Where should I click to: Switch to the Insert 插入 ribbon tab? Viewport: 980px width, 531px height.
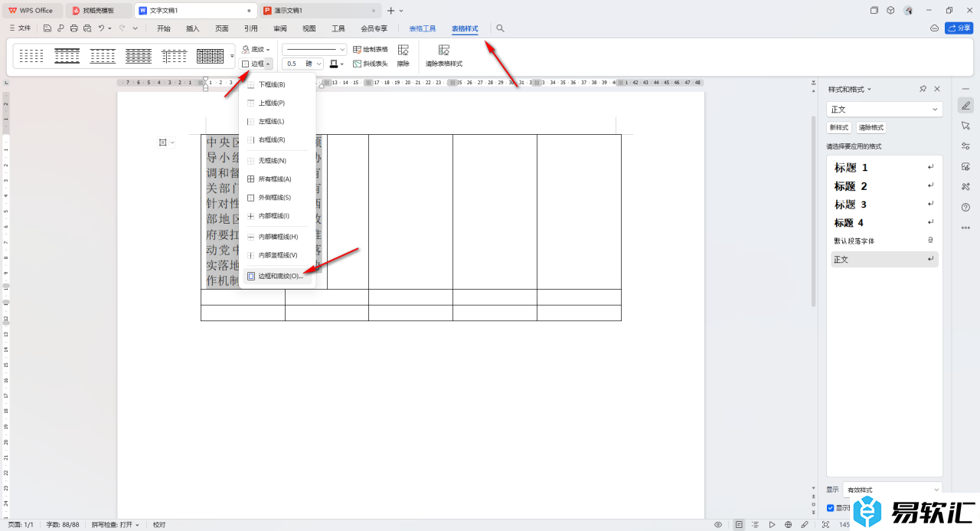click(192, 28)
